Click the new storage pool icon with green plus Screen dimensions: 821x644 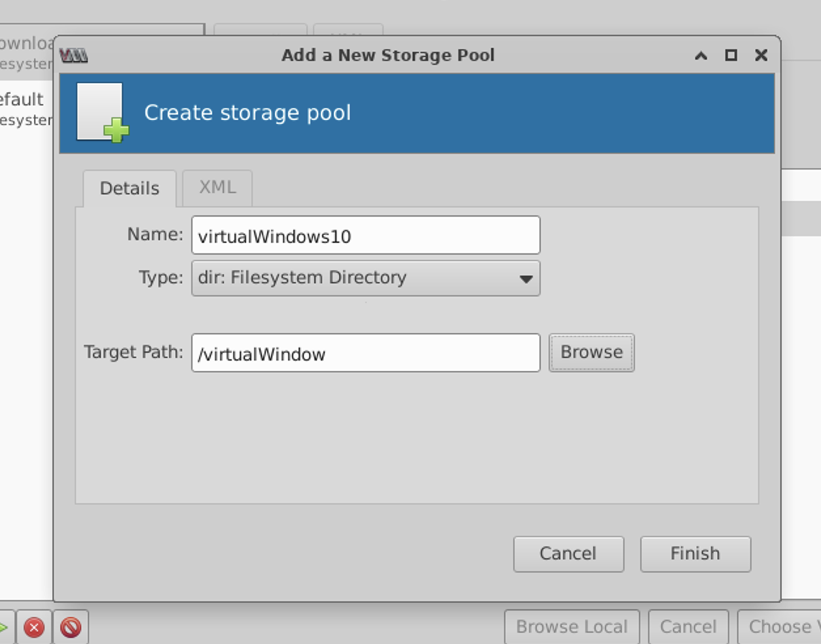(102, 113)
